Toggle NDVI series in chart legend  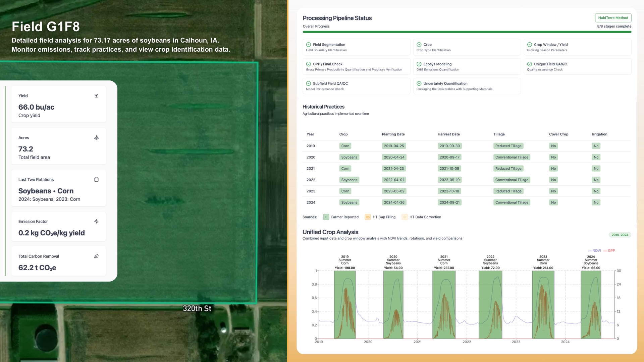(x=594, y=251)
